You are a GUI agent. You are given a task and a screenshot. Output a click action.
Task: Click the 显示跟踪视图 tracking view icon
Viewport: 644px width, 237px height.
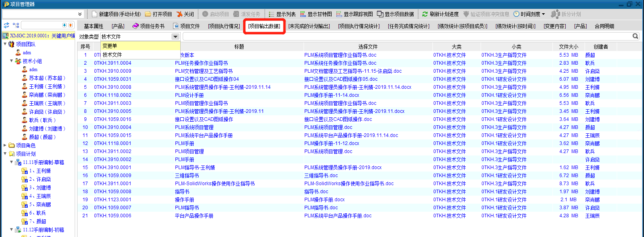click(339, 14)
